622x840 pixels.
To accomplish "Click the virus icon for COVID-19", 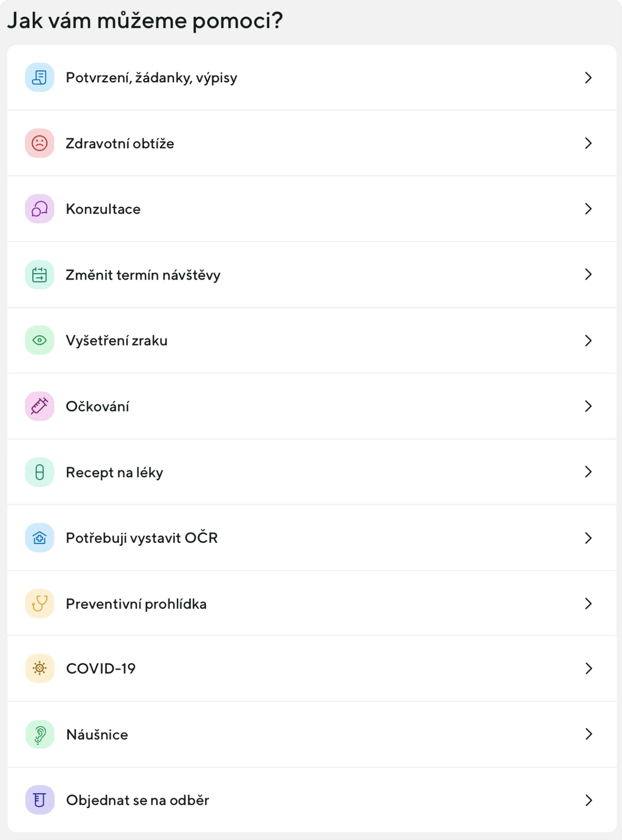I will (x=40, y=668).
